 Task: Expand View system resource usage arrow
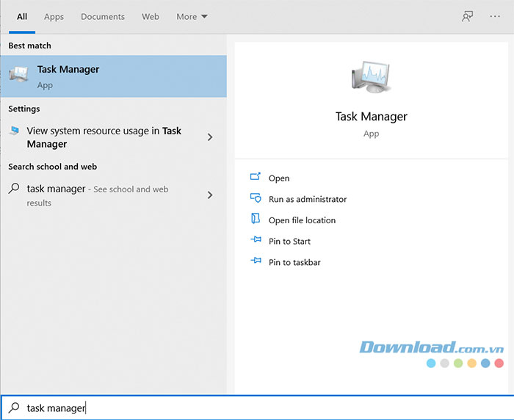(x=210, y=137)
